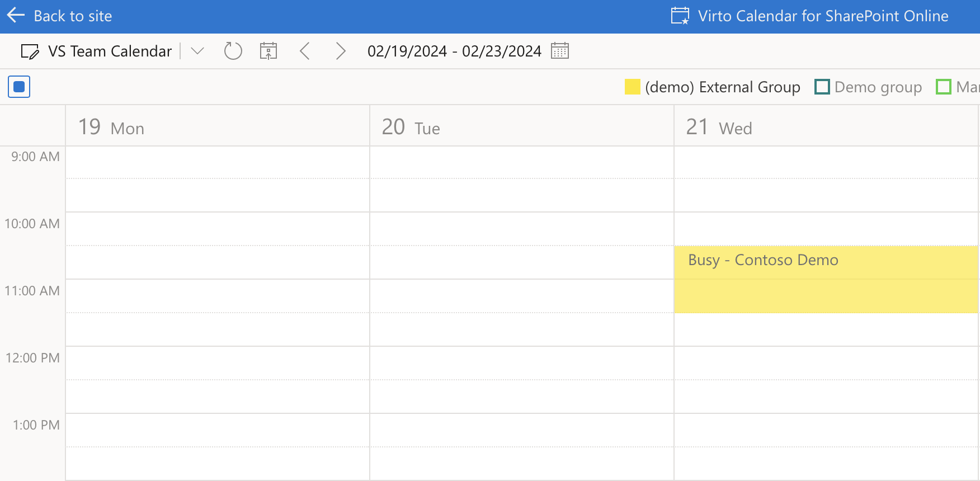Open the date picker calendar icon
Viewport: 980px width, 481px height.
pyautogui.click(x=559, y=50)
